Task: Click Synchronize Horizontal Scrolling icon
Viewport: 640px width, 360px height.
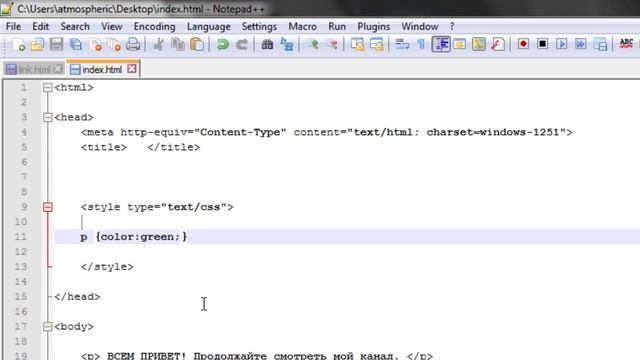Action: [x=377, y=44]
